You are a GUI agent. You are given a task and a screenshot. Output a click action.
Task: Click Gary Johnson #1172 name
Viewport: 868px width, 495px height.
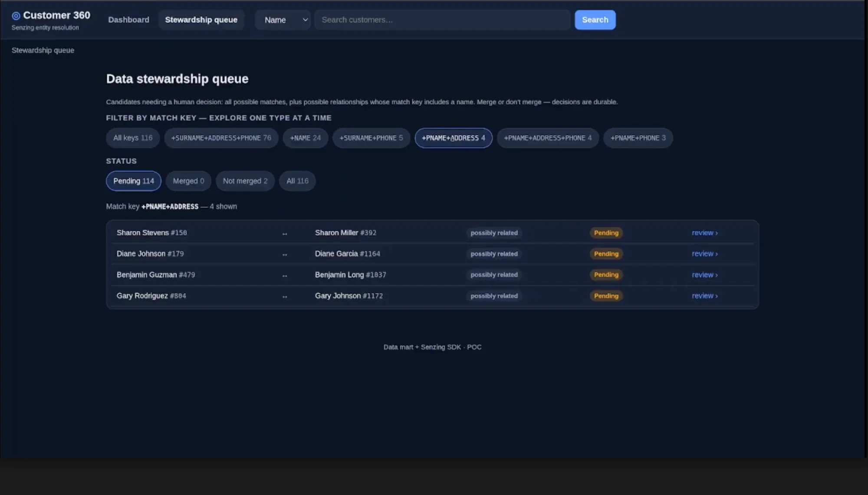tap(349, 296)
